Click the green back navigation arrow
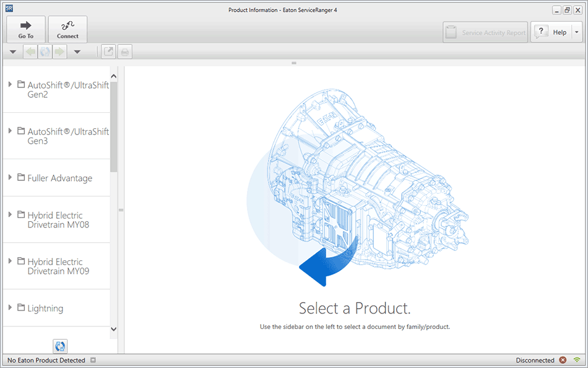The image size is (588, 368). pyautogui.click(x=30, y=52)
